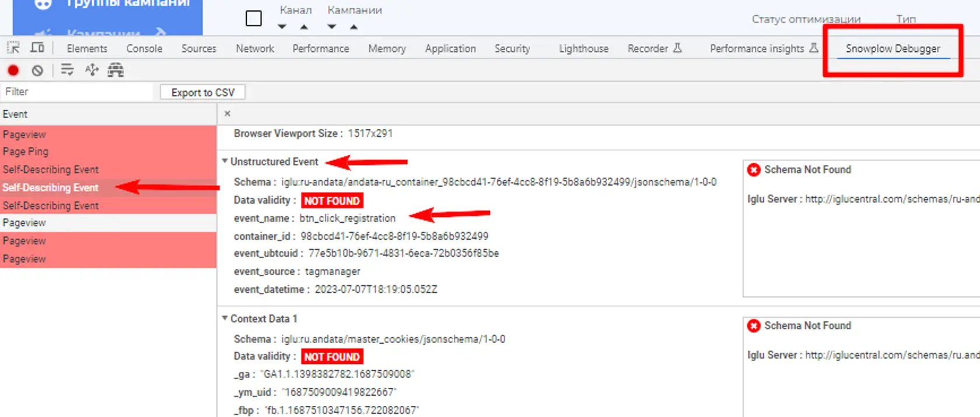Viewport: 980px width, 417px height.
Task: Toggle the device toolbar icon
Action: (x=37, y=48)
